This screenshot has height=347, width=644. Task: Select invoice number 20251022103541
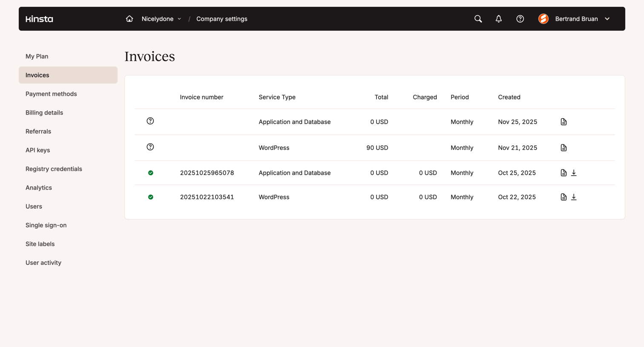coord(207,197)
